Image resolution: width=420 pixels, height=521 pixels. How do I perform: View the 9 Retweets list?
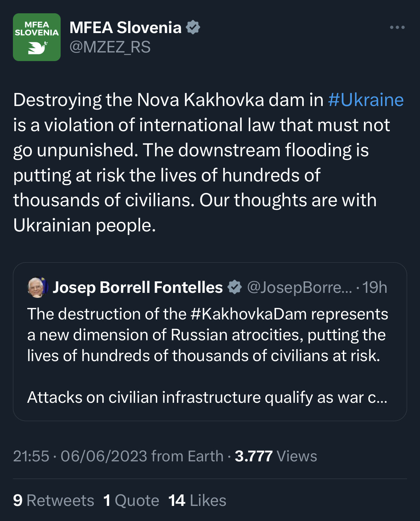(x=53, y=501)
